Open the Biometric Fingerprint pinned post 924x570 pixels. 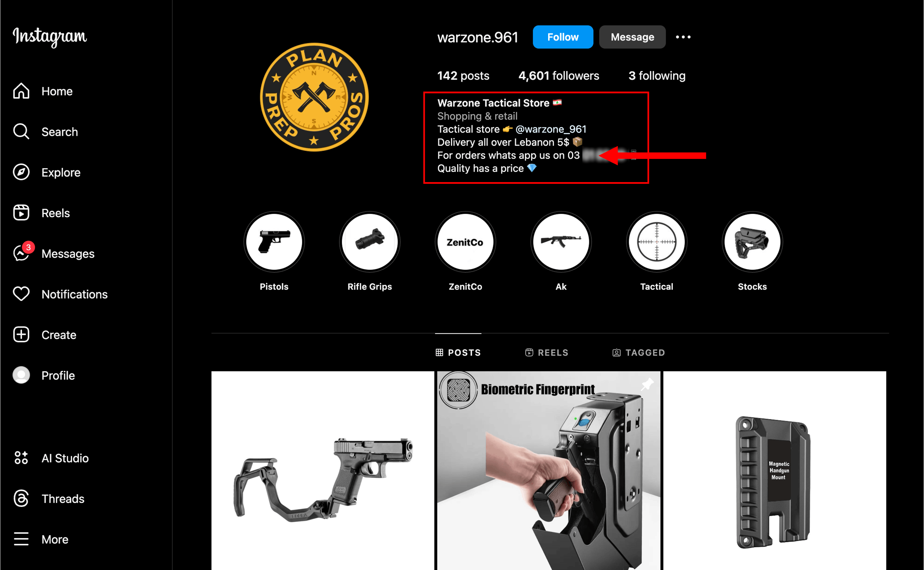coord(548,471)
